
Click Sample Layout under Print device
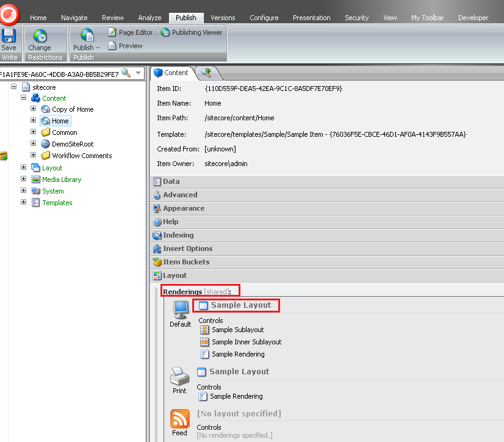click(233, 372)
